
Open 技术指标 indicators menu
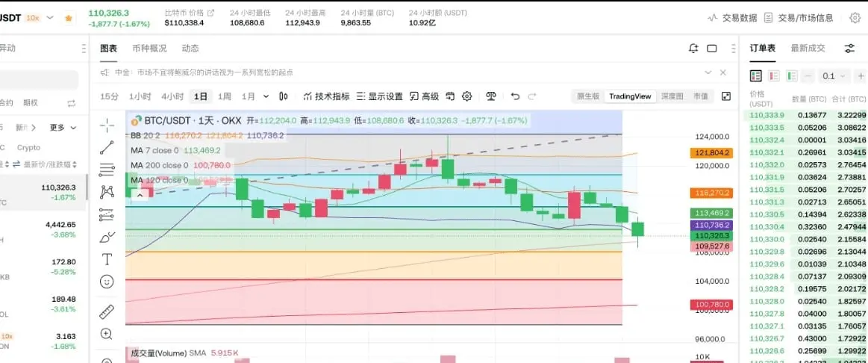[x=327, y=96]
